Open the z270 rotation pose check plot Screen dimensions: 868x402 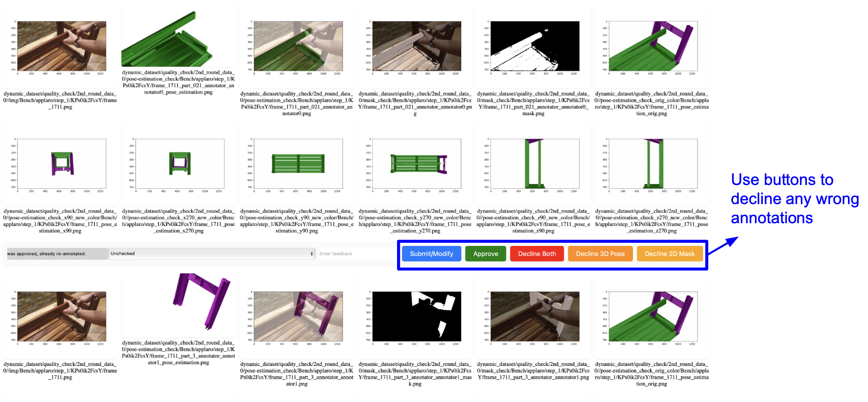click(653, 165)
